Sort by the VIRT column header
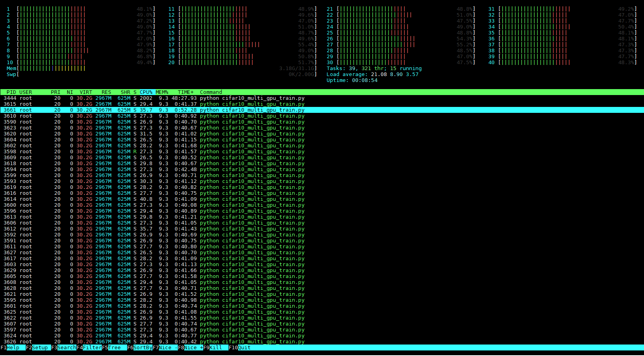 pos(86,92)
